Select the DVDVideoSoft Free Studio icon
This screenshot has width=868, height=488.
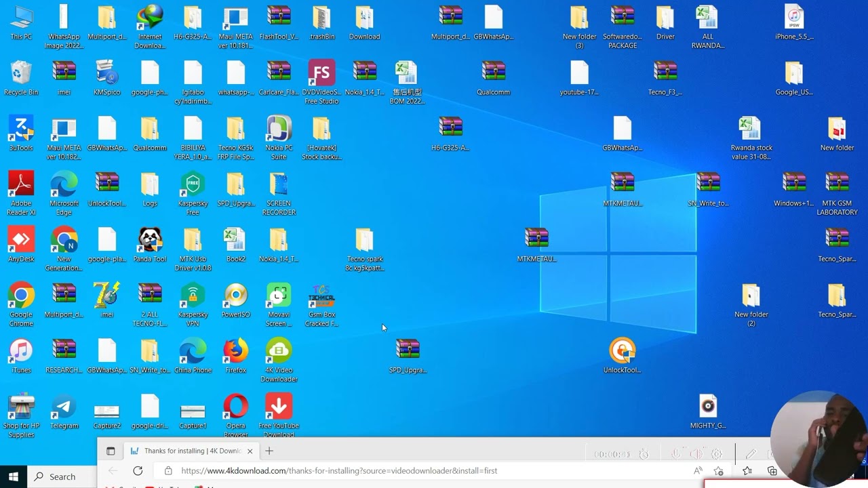(321, 82)
